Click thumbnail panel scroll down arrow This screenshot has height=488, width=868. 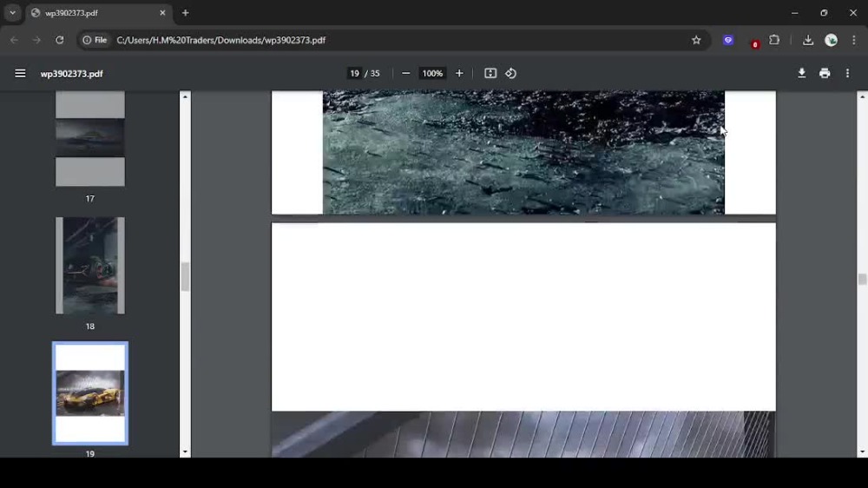pos(185,452)
